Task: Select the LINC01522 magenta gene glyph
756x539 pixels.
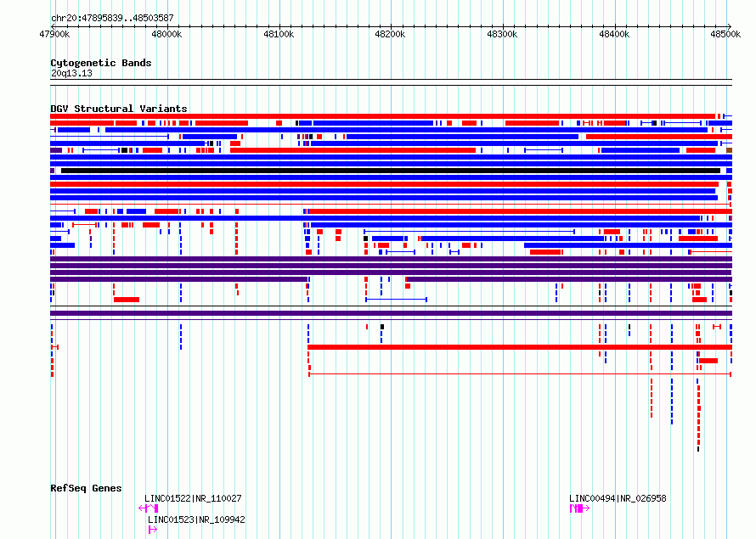Action: [149, 508]
